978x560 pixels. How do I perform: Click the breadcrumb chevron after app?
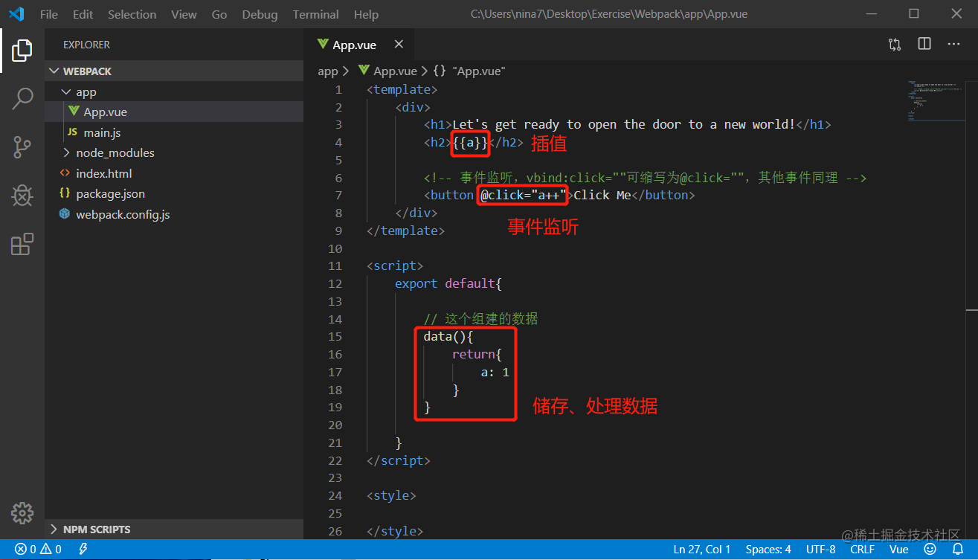(x=346, y=71)
